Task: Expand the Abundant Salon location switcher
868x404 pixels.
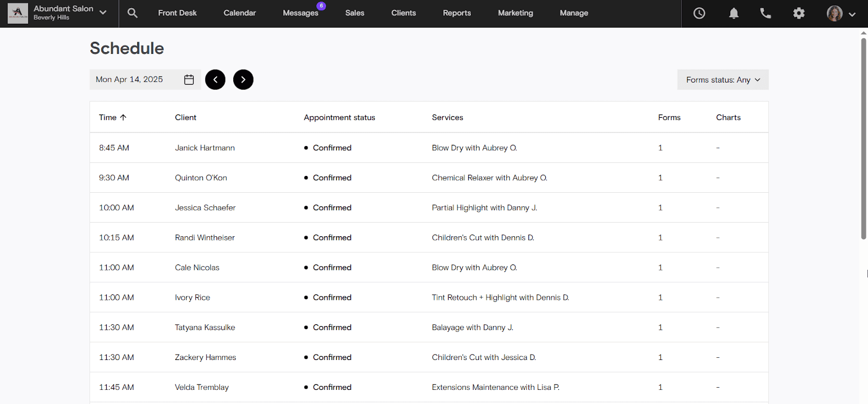Action: (x=103, y=12)
